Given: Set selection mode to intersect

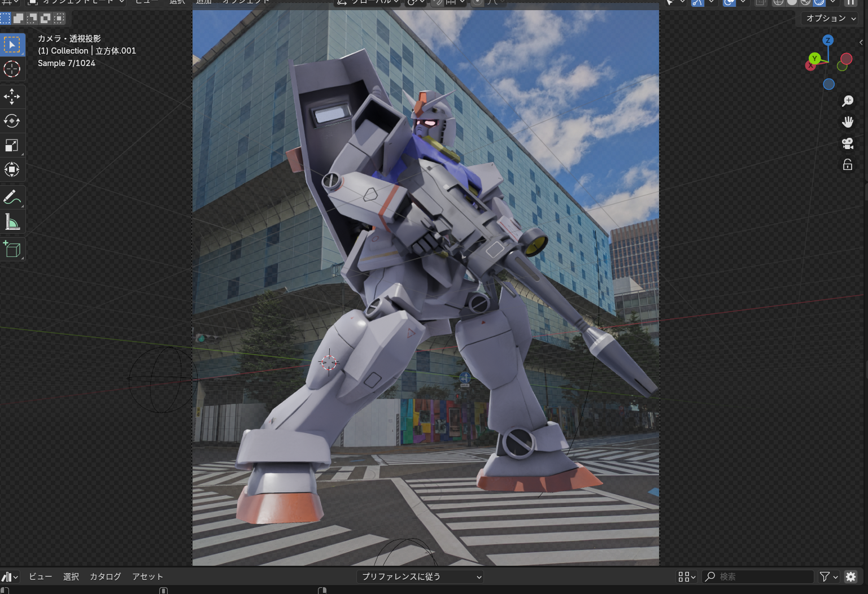Looking at the screenshot, I should click(x=59, y=18).
